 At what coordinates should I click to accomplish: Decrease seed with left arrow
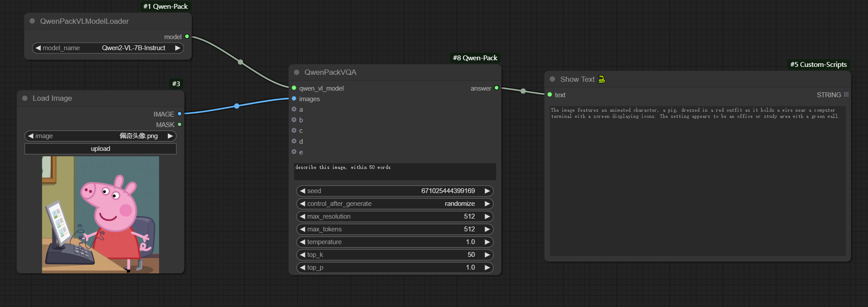[302, 191]
